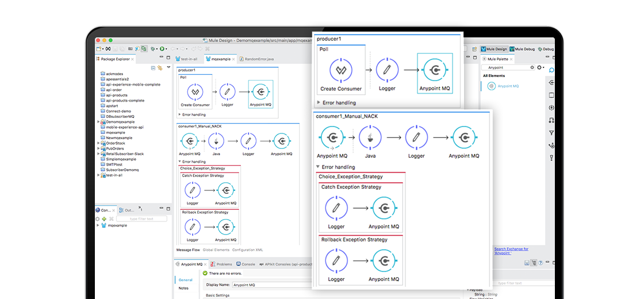The image size is (644, 299).
Task: Collapse Error handling in enlarged consumer1_Manual_NACK callout
Action: (x=318, y=167)
